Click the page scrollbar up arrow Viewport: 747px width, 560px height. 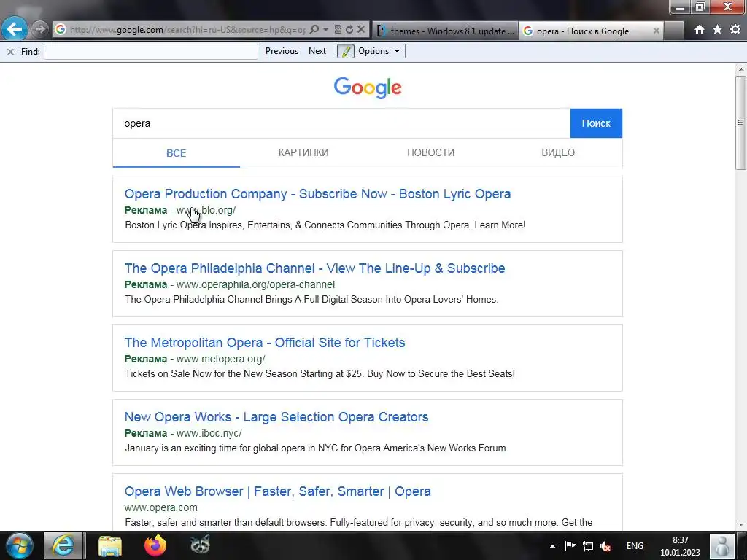(741, 69)
